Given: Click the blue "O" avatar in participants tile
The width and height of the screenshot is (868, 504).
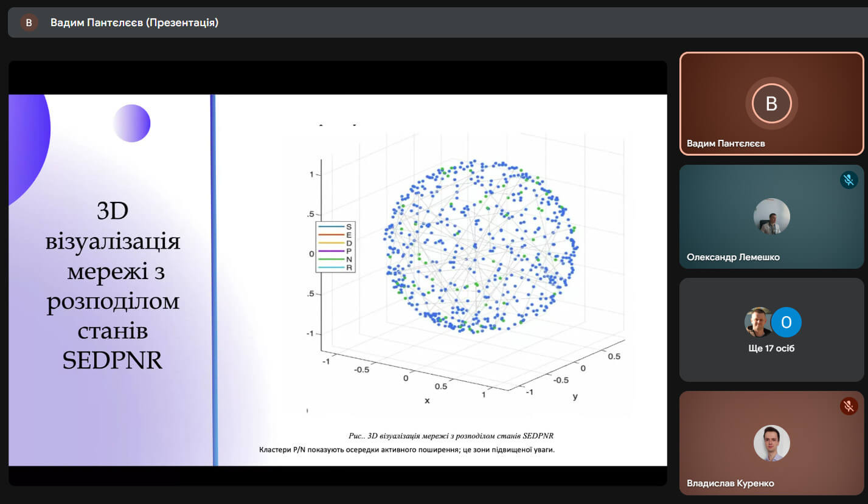Looking at the screenshot, I should pos(786,322).
